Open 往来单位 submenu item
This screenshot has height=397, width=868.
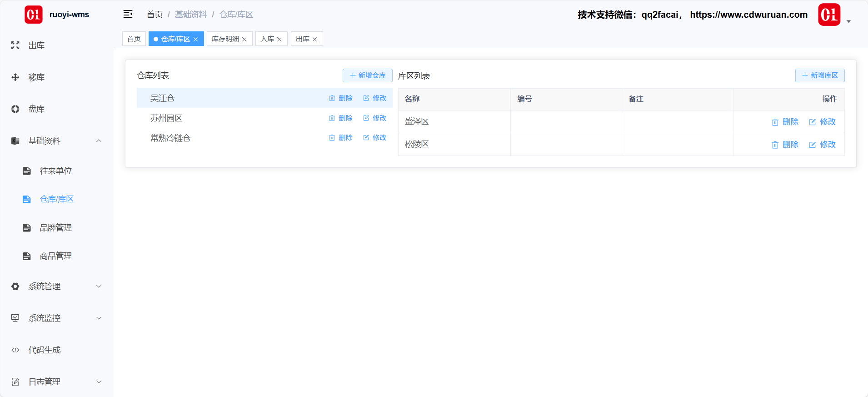[x=57, y=171]
